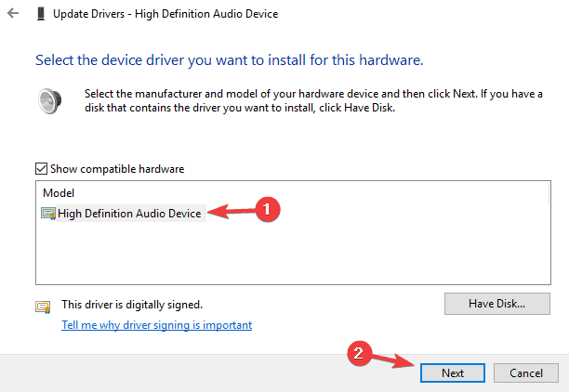Proceed with the Next button
Viewport: 569px width, 392px height.
(x=453, y=372)
